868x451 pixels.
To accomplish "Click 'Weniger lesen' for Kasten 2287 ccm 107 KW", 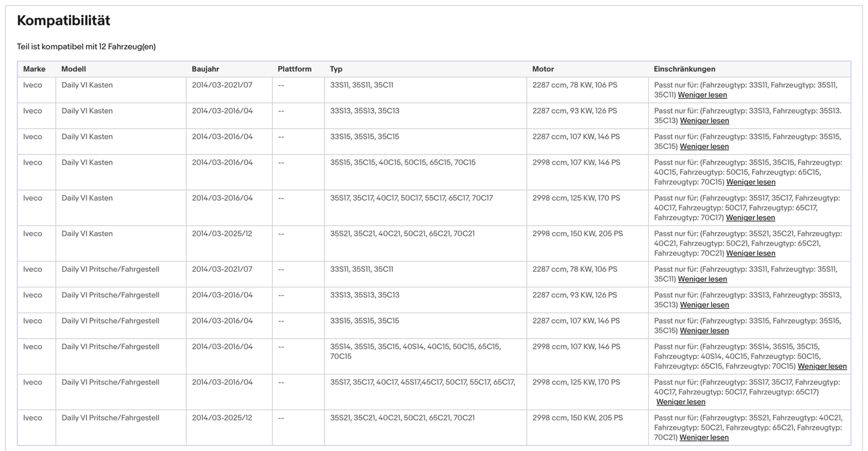I will (x=704, y=147).
